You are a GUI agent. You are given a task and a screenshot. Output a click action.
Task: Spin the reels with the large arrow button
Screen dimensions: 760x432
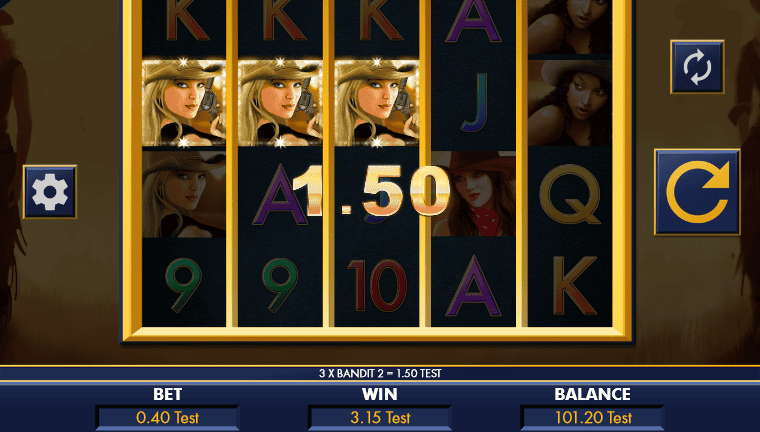click(x=697, y=192)
